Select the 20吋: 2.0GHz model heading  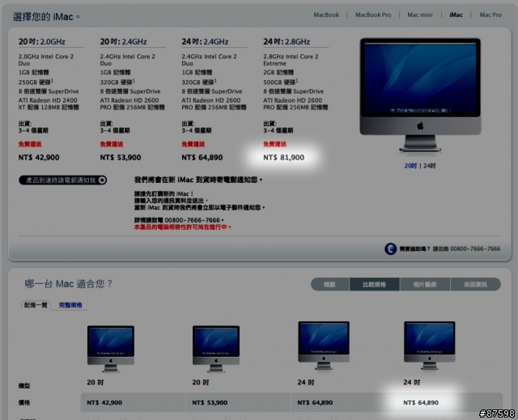[x=41, y=41]
